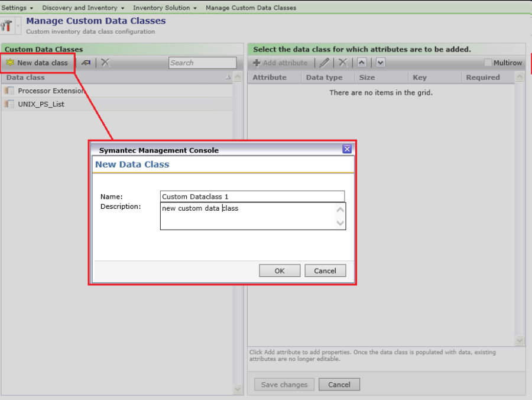Click Description scroll up arrow
532x400 pixels.
(x=340, y=210)
